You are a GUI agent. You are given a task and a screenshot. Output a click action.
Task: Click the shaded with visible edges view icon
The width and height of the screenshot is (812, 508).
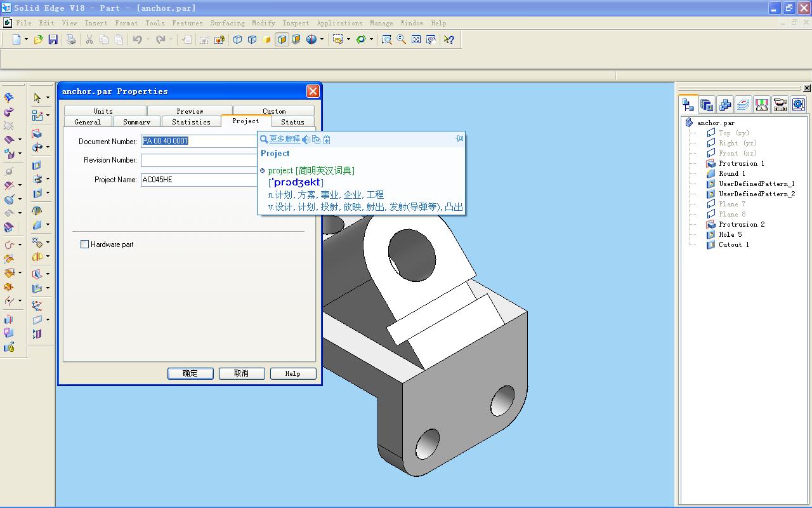282,39
